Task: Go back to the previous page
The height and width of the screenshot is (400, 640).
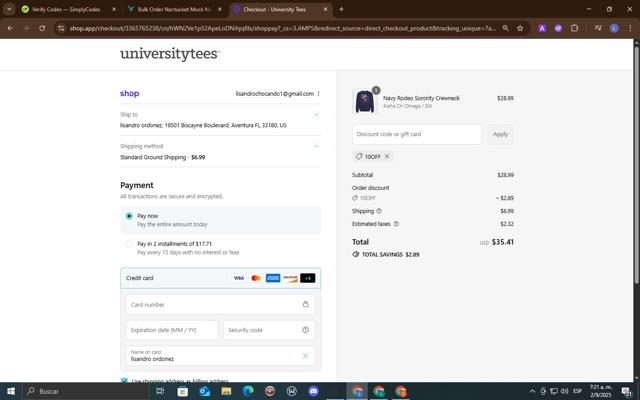Action: tap(10, 28)
